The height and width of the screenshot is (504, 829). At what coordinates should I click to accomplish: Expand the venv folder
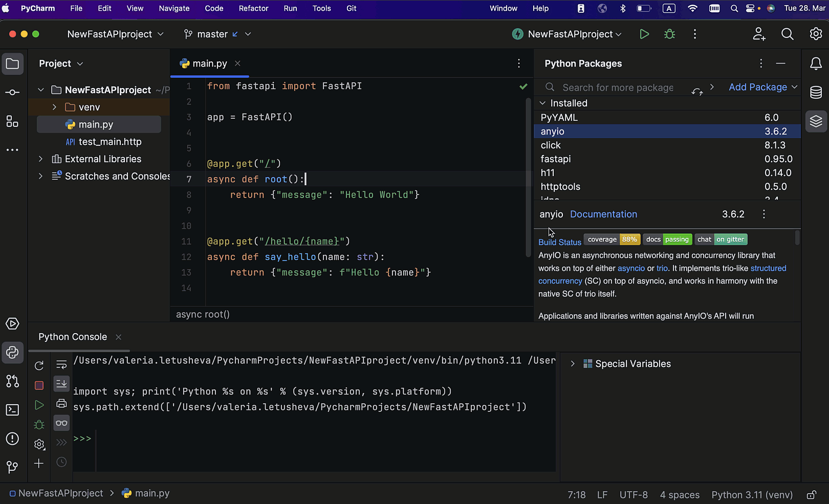pos(54,107)
